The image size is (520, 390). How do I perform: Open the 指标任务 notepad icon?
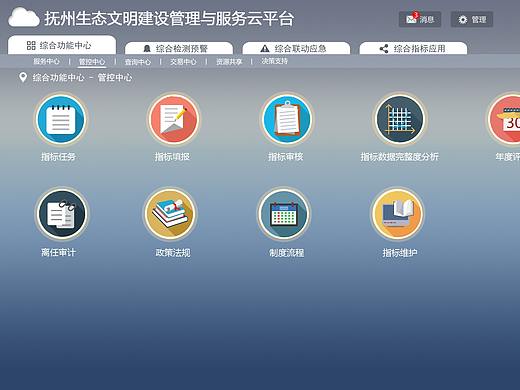click(x=61, y=120)
